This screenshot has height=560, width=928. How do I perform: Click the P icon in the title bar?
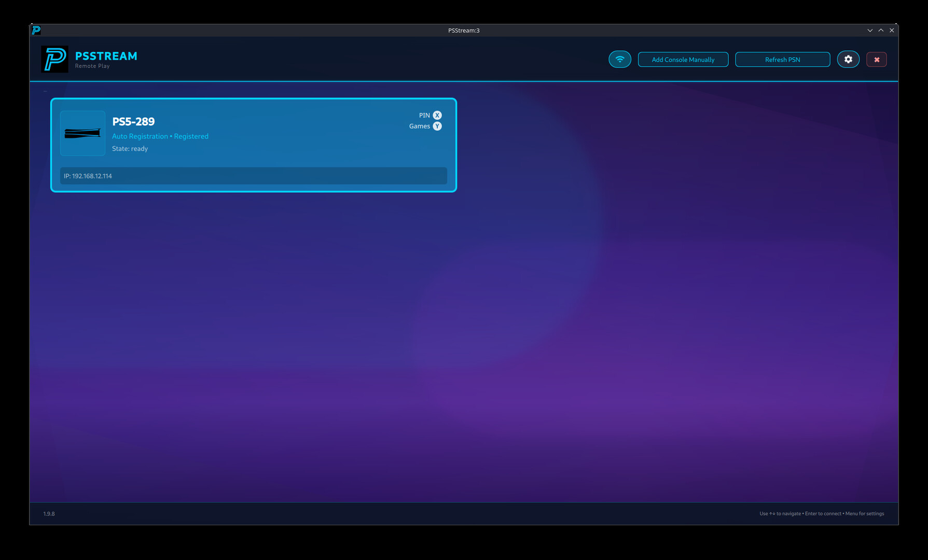point(35,30)
